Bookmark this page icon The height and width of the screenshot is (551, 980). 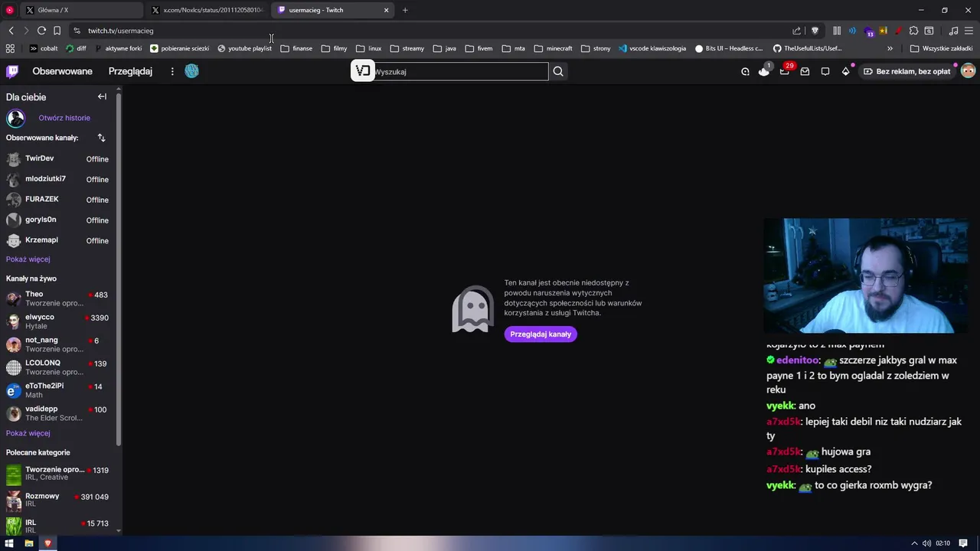(x=57, y=31)
